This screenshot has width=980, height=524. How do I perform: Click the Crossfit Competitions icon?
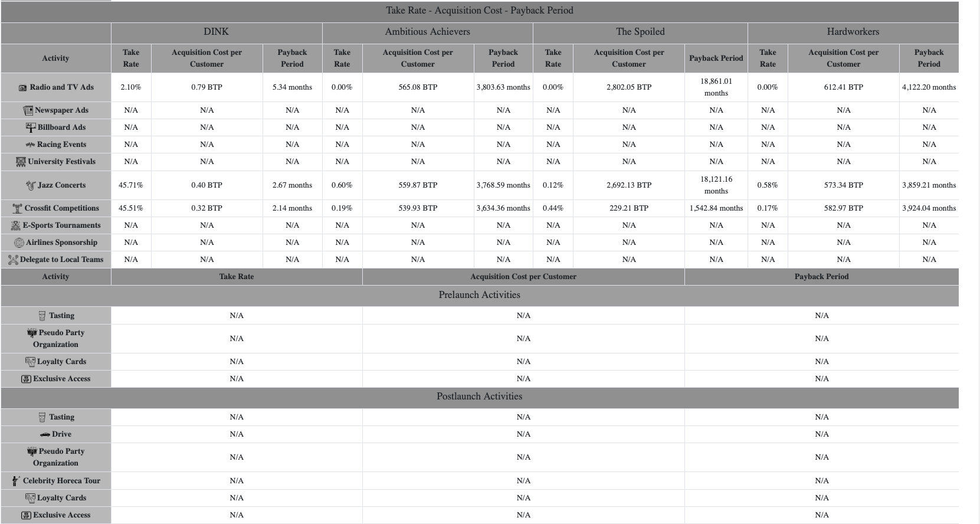18,208
